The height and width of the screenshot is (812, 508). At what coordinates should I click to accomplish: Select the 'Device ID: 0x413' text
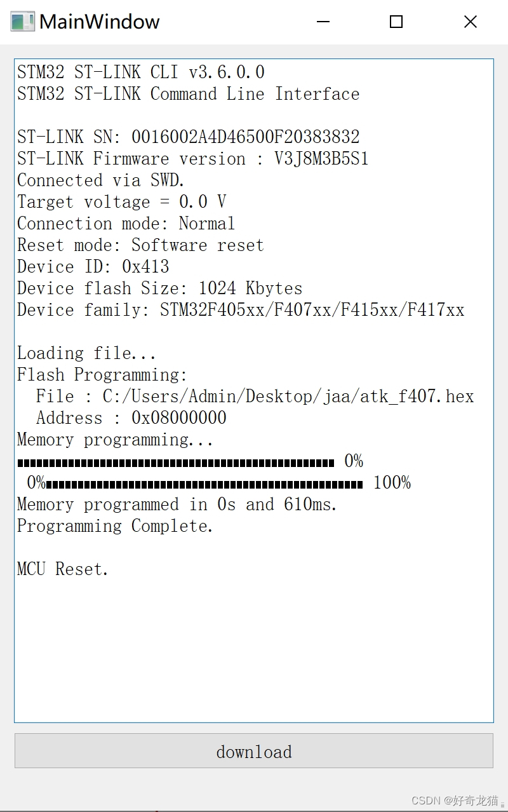93,266
